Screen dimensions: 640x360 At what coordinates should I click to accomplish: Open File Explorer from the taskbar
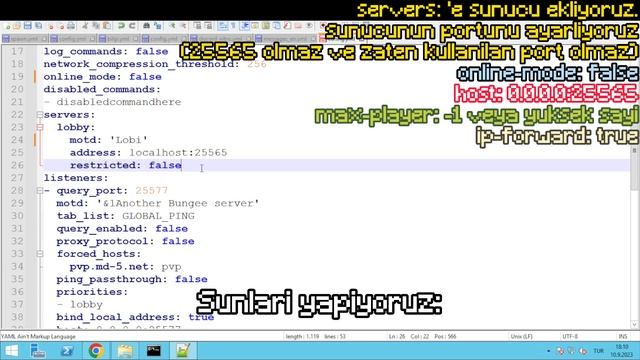point(125,351)
